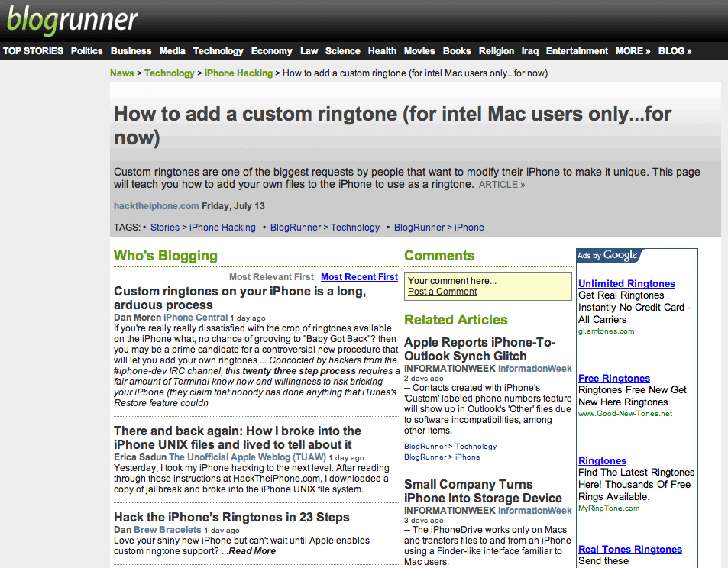Visit the hacktheiphone.com source link

[x=156, y=206]
